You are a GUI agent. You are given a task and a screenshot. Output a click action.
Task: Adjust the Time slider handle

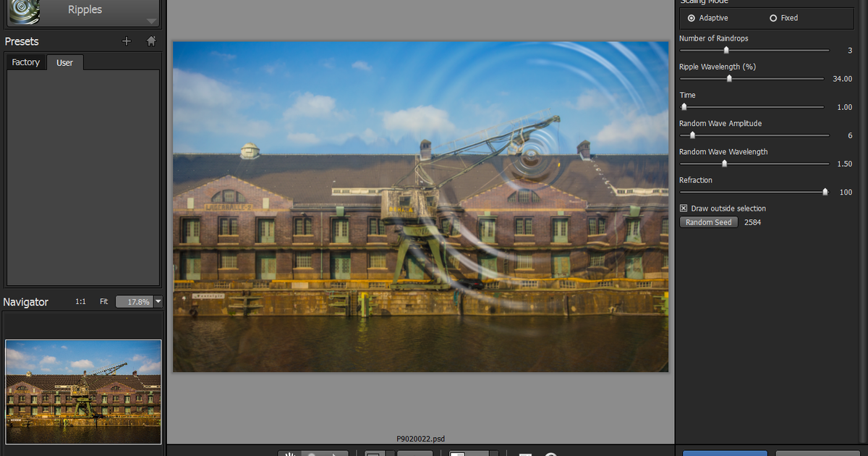[684, 107]
